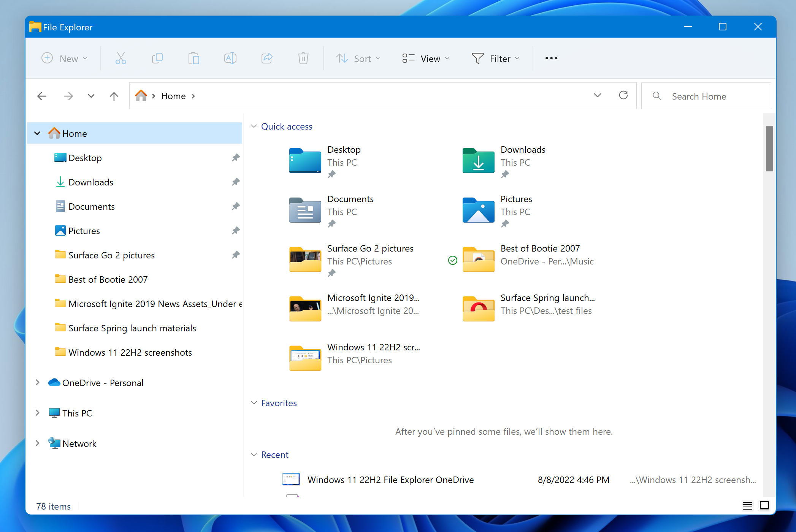Open the Filter dropdown menu

coord(496,58)
